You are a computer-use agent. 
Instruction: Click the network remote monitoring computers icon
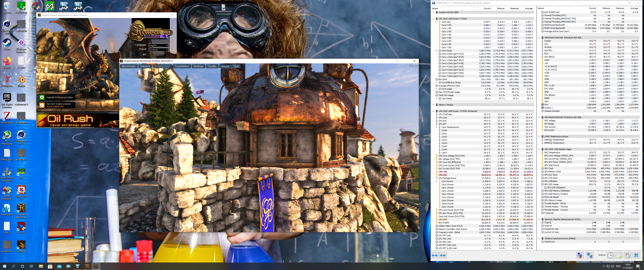click(x=589, y=255)
